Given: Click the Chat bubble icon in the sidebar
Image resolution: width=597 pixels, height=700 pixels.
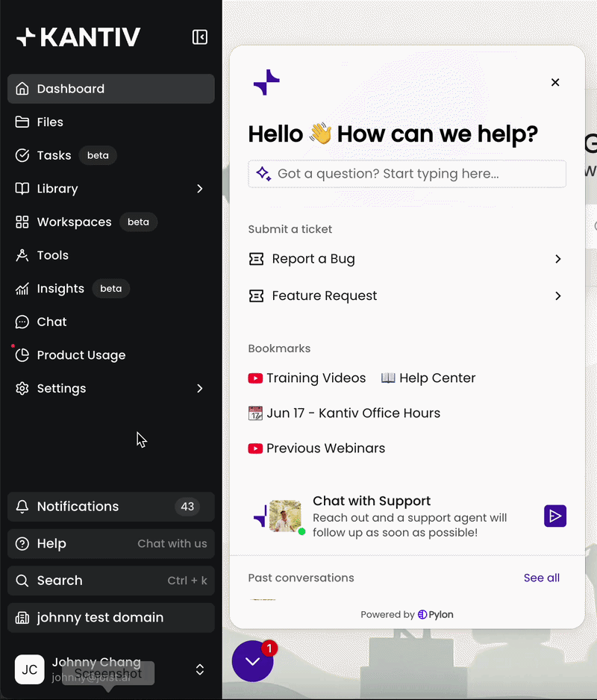Looking at the screenshot, I should coord(22,322).
